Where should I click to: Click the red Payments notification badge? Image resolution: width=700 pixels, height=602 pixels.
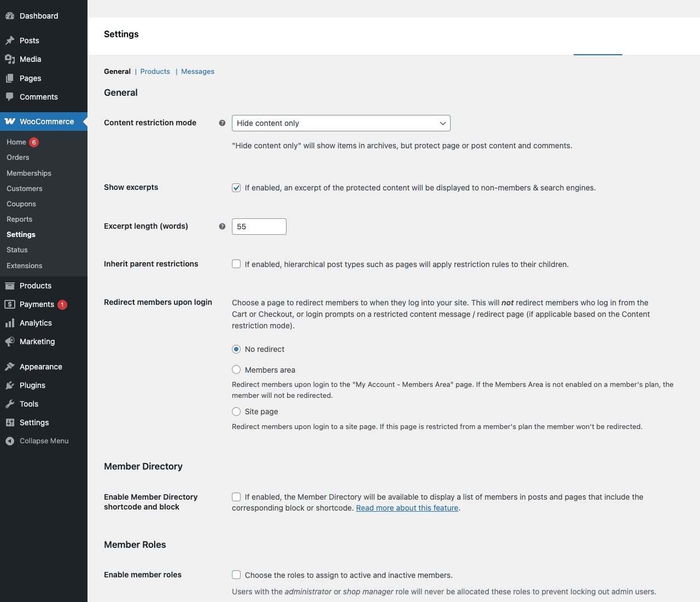point(62,305)
